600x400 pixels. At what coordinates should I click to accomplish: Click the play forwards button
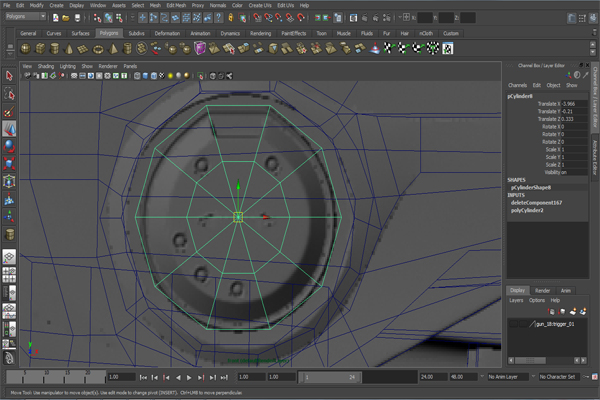click(189, 377)
